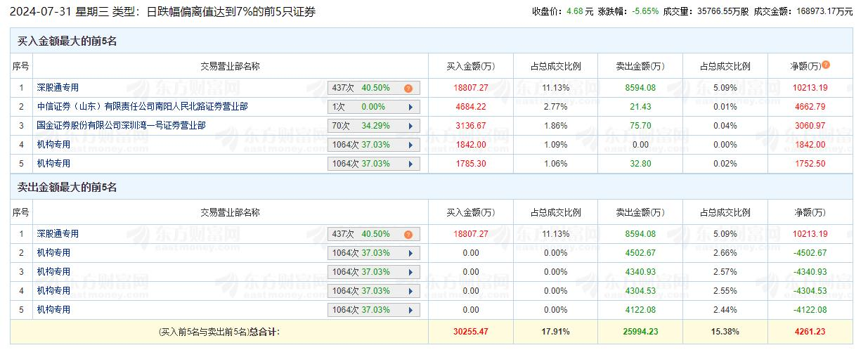The height and width of the screenshot is (350, 868).
Task: Expand arrow for 国金证券 深圳湾一号 row
Action: 409,127
